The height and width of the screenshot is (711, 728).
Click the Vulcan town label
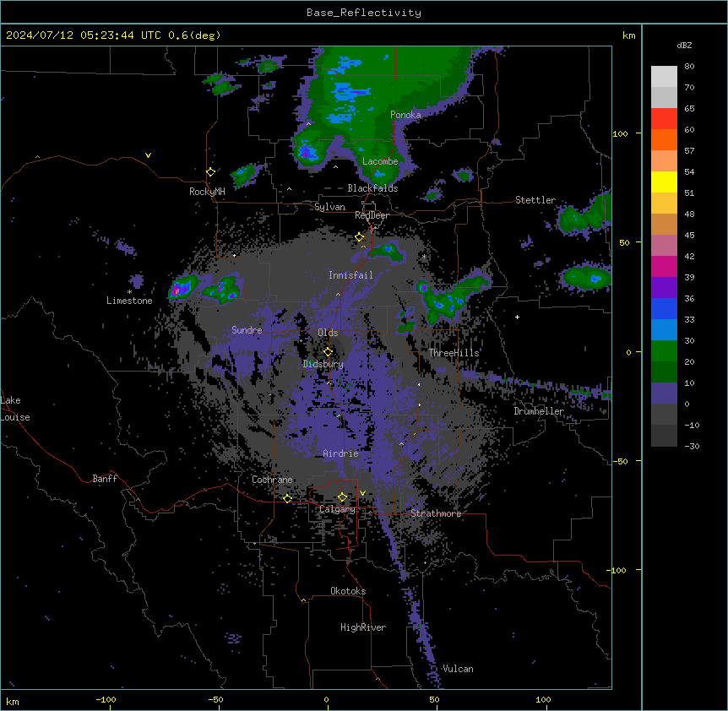(458, 669)
